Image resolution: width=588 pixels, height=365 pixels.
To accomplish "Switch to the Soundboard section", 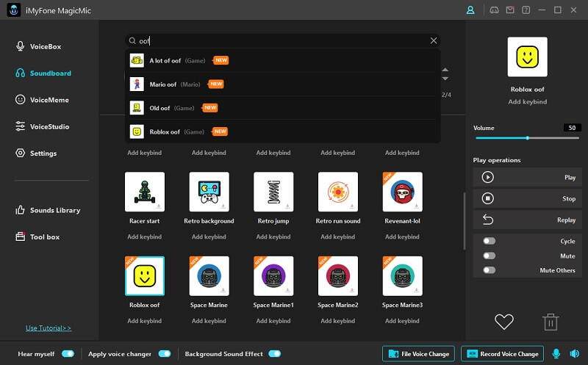I will [x=43, y=73].
